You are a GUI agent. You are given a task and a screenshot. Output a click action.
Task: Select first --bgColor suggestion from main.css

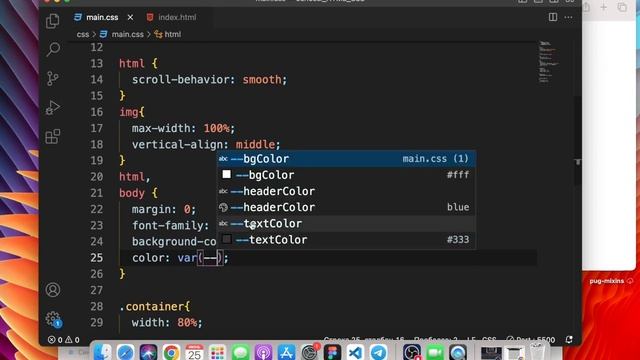(x=346, y=159)
